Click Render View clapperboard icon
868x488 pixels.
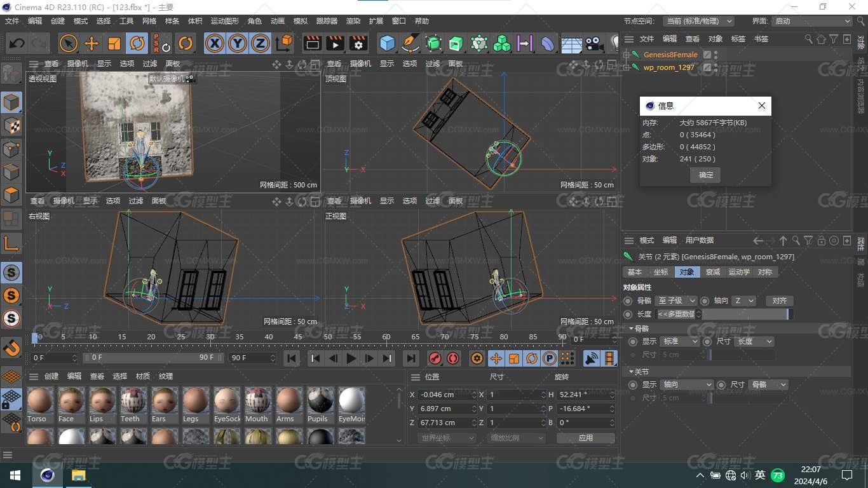tap(312, 43)
